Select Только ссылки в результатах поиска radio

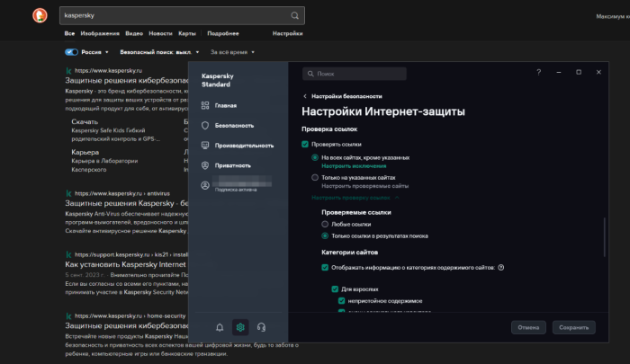325,236
